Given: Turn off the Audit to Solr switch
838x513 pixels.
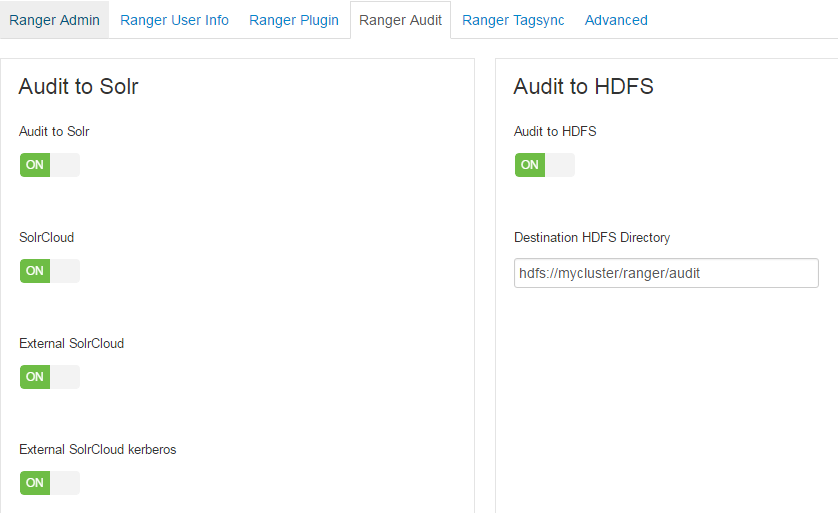Looking at the screenshot, I should tap(49, 165).
